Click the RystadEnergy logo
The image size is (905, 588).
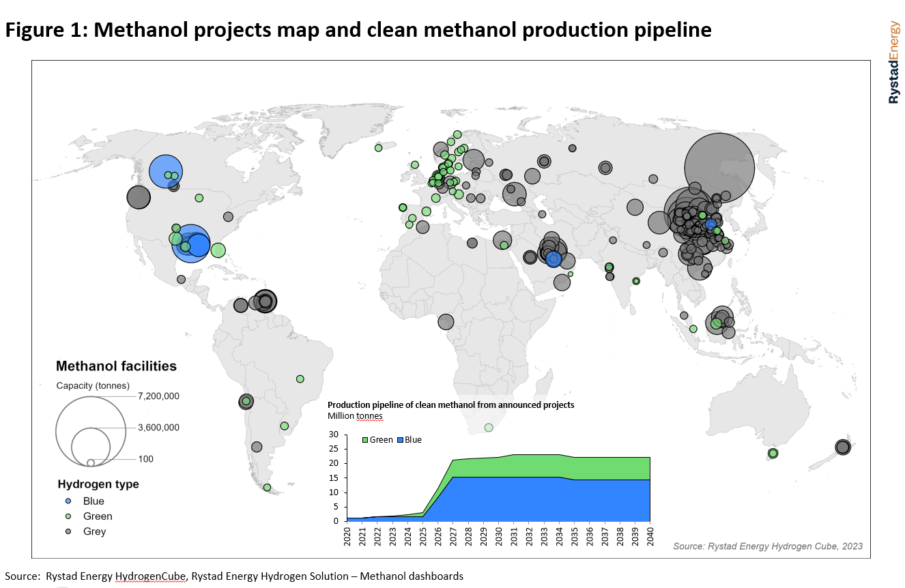[x=893, y=62]
